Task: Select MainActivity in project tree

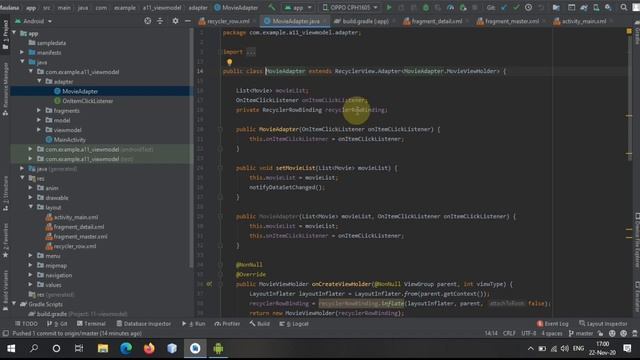Action: (70, 140)
